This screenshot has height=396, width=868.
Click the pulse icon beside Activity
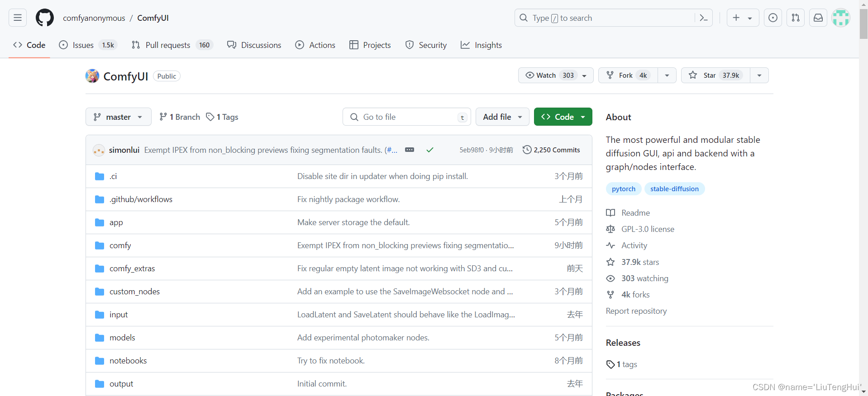pos(610,245)
